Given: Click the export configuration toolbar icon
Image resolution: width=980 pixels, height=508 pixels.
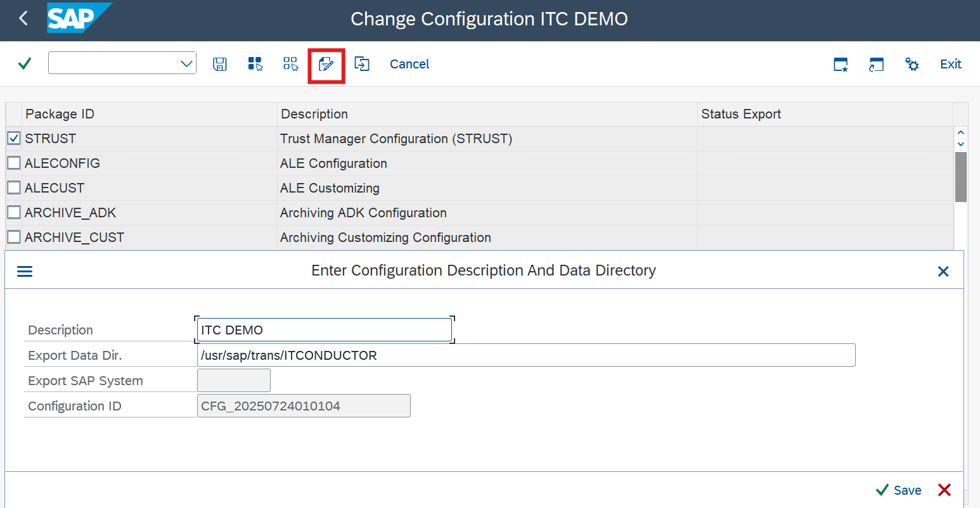Looking at the screenshot, I should point(362,64).
